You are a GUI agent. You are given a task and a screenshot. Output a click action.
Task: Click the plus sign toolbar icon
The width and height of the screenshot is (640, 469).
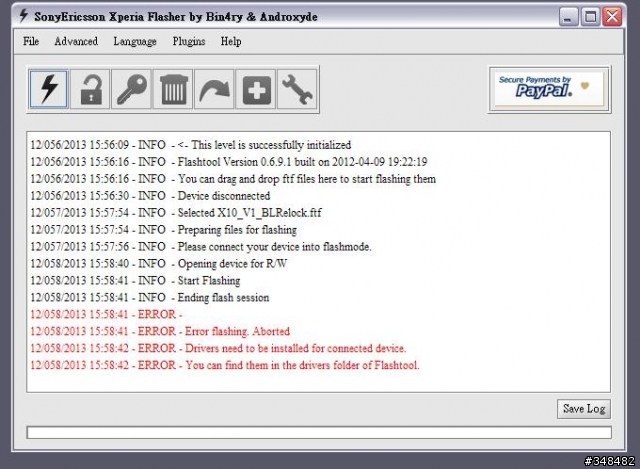256,89
